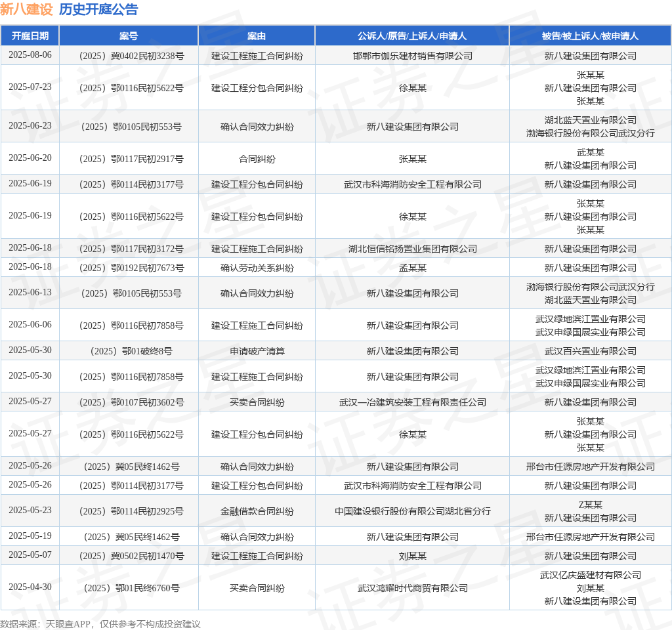Screen dimensions: 672x630
Task: Click plaintiff 刘某某 in the 2025-05-07 row
Action: tap(413, 556)
